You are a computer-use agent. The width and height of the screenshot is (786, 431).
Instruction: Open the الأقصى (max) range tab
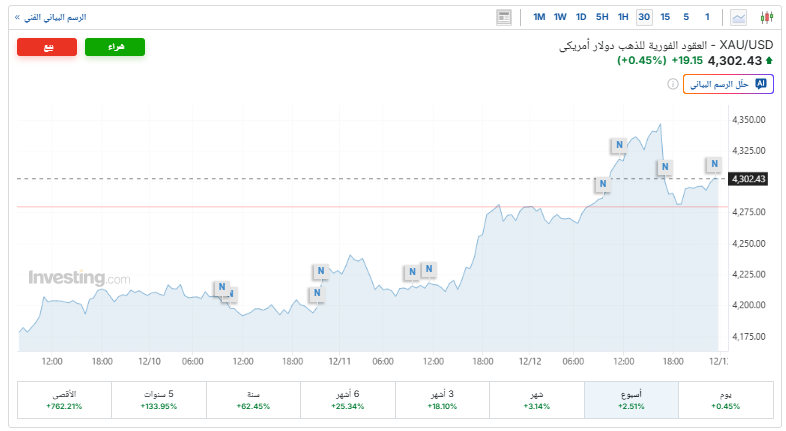(x=64, y=400)
